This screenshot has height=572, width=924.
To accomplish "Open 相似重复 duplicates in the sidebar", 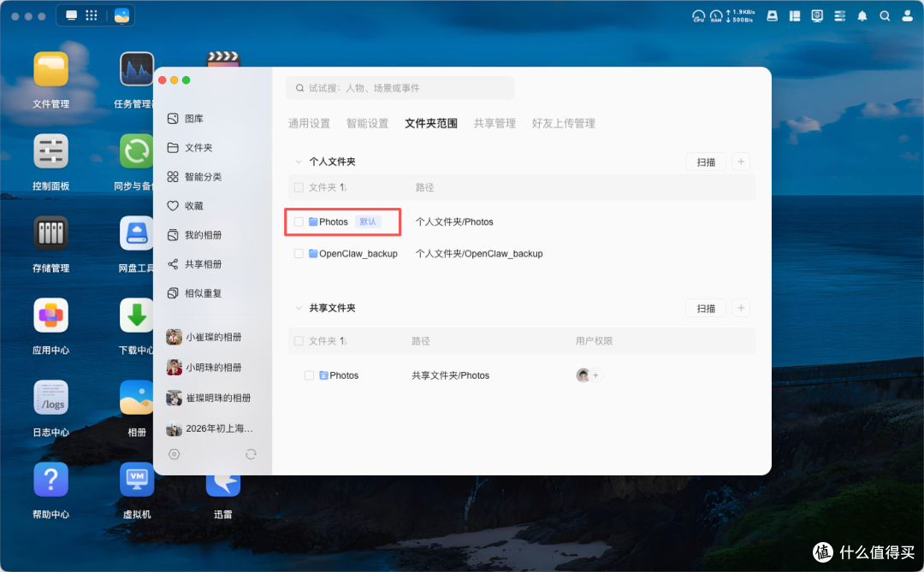I will pos(194,292).
